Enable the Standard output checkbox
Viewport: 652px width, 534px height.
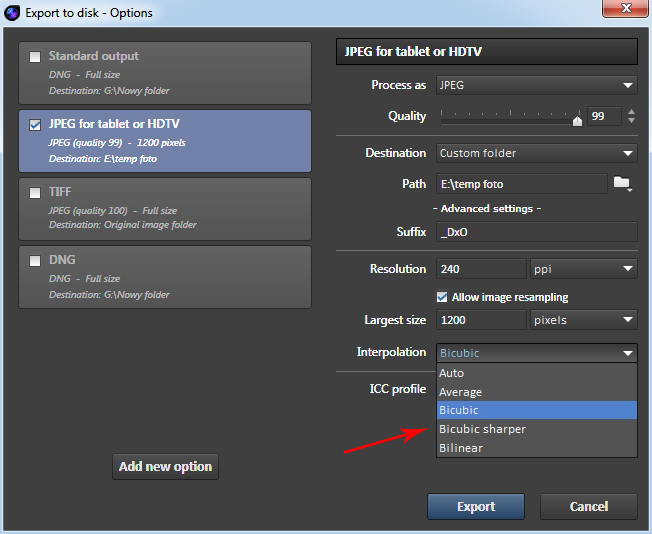pos(36,57)
